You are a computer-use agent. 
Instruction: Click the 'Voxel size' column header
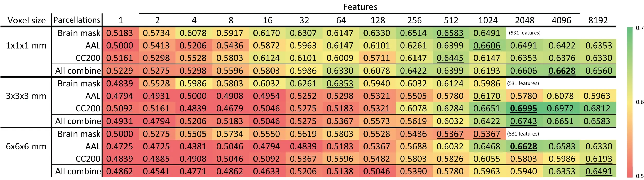tap(27, 20)
